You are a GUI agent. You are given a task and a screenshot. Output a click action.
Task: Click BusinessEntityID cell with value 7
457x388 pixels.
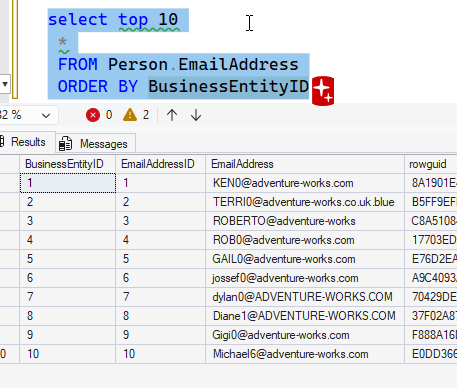[68, 297]
